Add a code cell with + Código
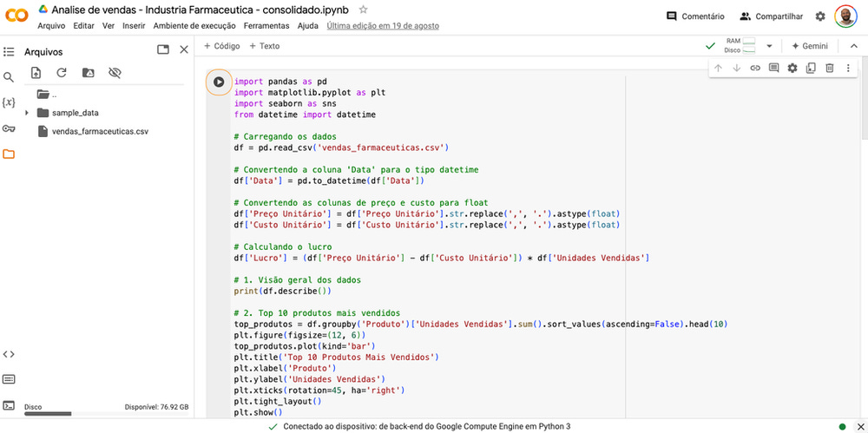Image resolution: width=868 pixels, height=433 pixels. pyautogui.click(x=222, y=46)
